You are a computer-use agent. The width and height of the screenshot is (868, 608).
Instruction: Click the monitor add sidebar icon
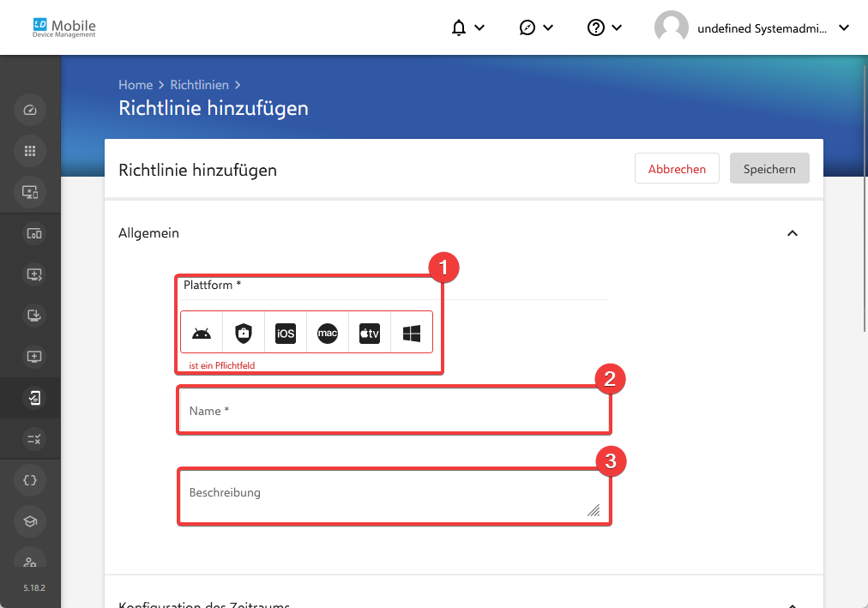[33, 357]
